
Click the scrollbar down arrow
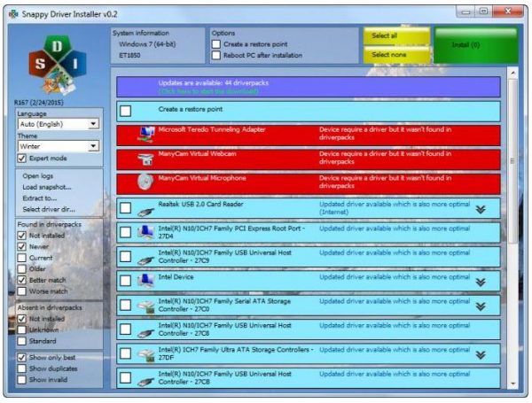512,384
